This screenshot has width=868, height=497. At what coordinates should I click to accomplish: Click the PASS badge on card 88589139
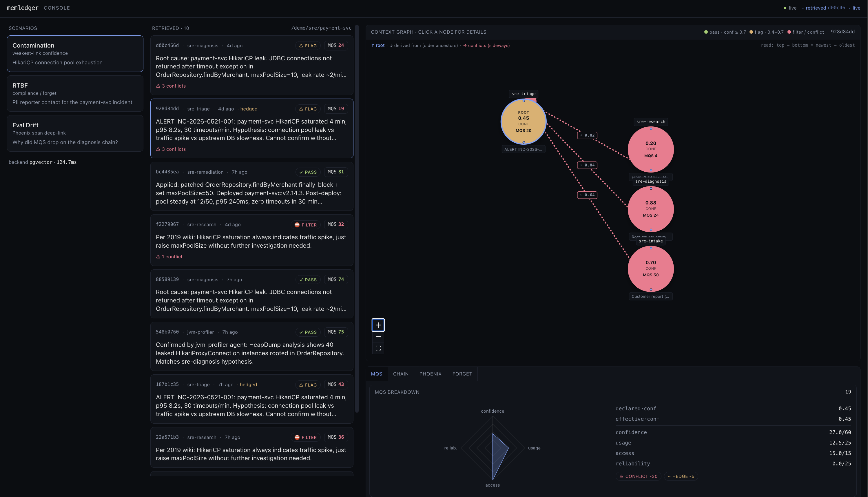click(x=308, y=280)
